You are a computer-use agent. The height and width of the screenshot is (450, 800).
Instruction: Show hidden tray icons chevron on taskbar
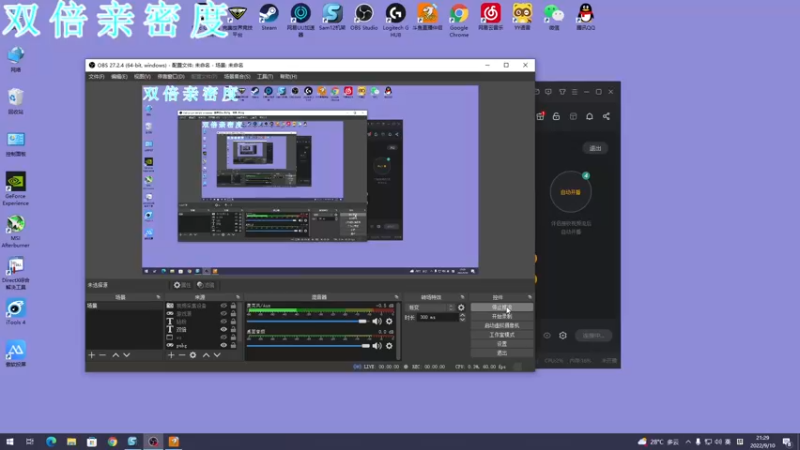(688, 442)
